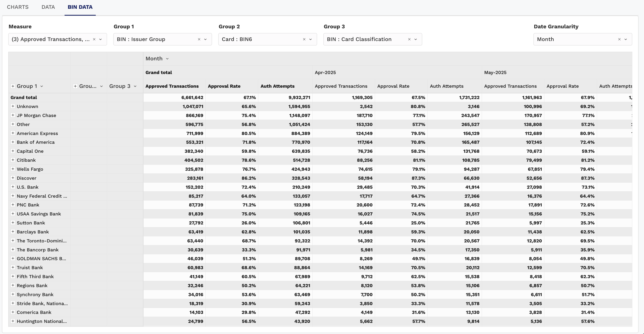
Task: Expand the Wells Fargo issuer row
Action: 13,169
